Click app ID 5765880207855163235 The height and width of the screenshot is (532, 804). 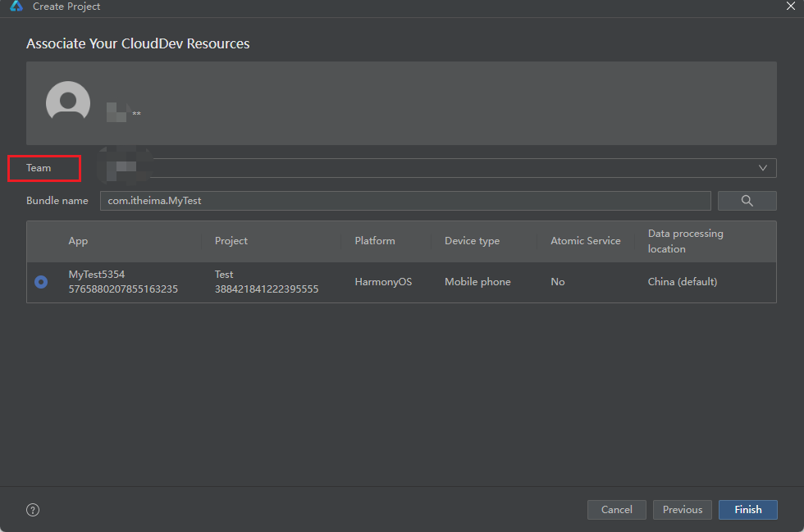(123, 289)
